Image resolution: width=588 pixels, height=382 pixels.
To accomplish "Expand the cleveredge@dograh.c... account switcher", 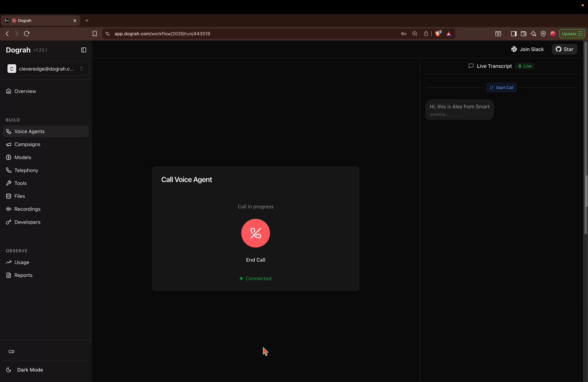I will pyautogui.click(x=46, y=69).
